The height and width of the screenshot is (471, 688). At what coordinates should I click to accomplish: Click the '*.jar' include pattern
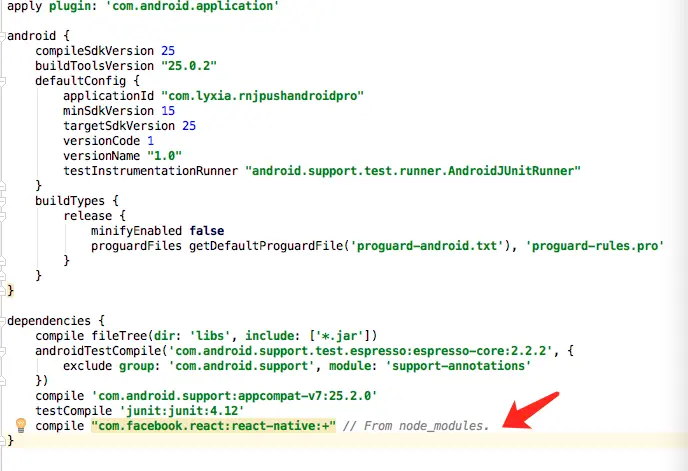tap(339, 336)
